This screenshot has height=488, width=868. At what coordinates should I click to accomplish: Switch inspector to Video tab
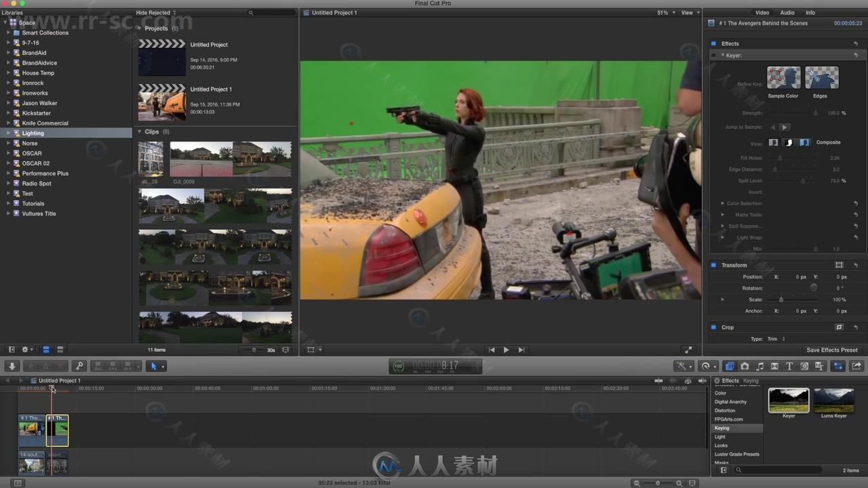tap(762, 13)
